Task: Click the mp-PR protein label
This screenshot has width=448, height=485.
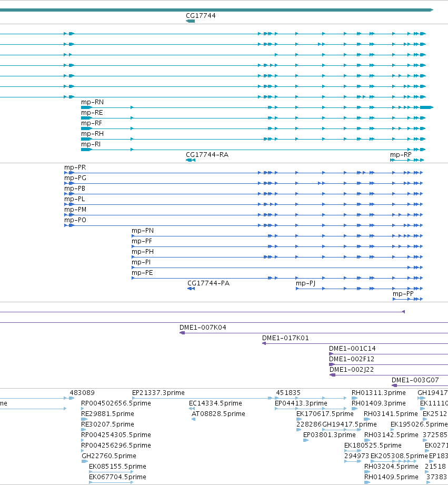Action: pyautogui.click(x=75, y=167)
